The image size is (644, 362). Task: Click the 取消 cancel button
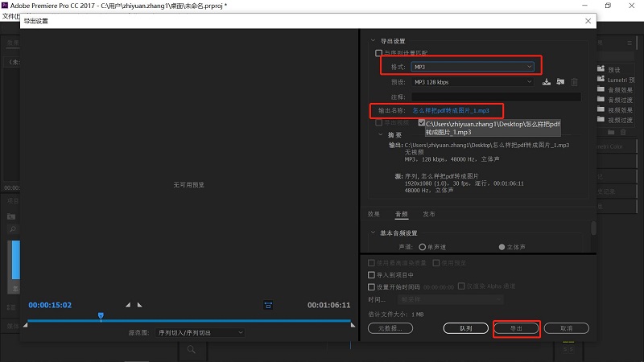click(567, 328)
